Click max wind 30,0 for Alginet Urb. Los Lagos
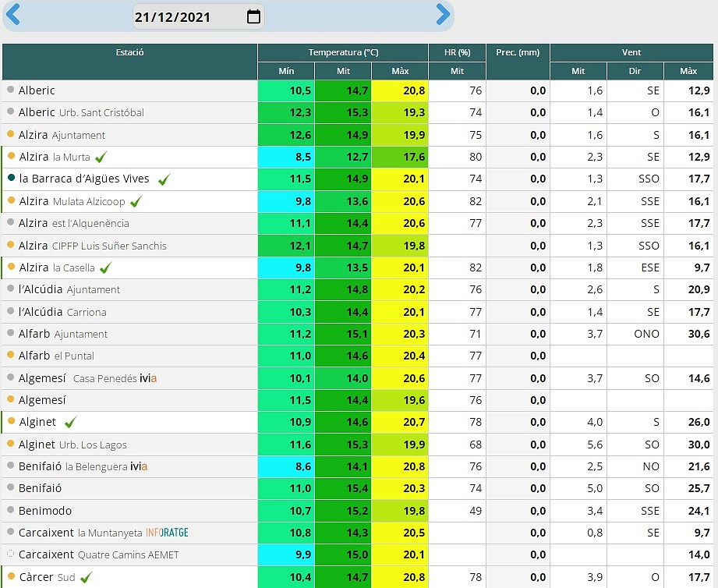The height and width of the screenshot is (588, 718). pos(699,445)
